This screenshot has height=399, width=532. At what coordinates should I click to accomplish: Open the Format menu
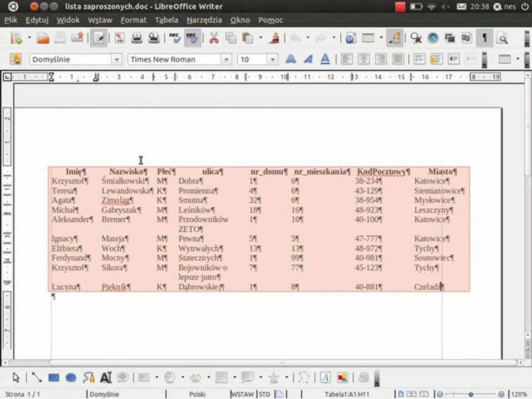tap(134, 20)
